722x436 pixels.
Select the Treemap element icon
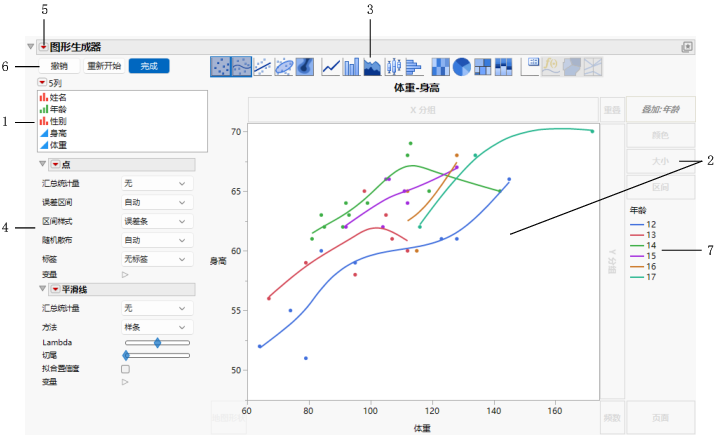point(483,67)
